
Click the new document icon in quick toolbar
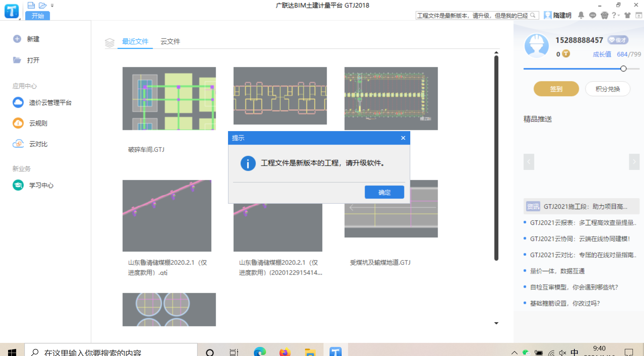click(31, 5)
